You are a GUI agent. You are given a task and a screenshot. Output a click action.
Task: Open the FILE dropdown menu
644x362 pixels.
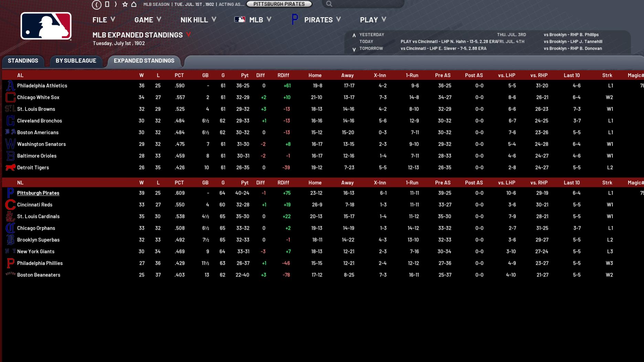click(x=104, y=20)
